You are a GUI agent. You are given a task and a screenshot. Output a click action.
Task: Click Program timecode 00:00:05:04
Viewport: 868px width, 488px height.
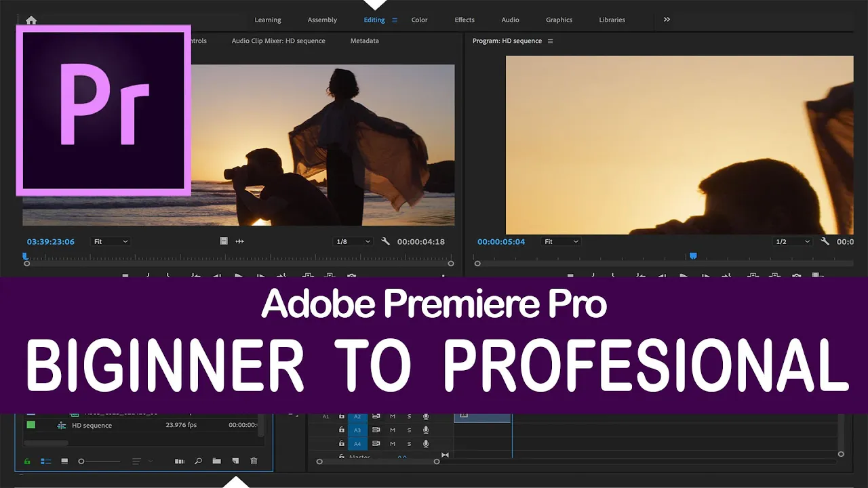point(501,242)
